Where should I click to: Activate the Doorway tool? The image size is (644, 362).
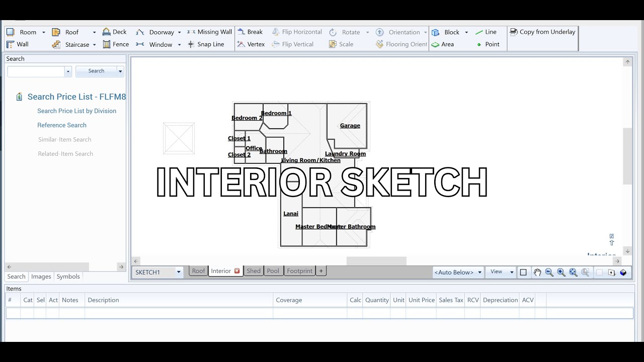(155, 32)
